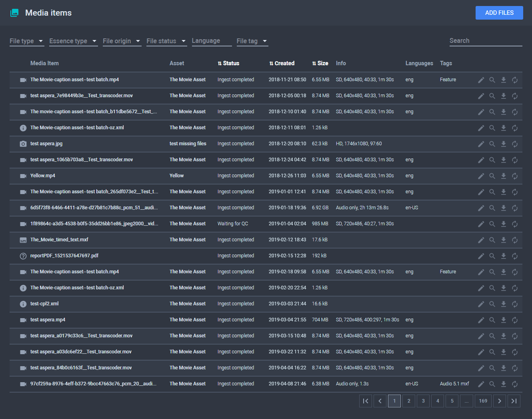Click the question mark icon beside reportPDF file
Screen dimensions: 532x419
click(x=23, y=256)
